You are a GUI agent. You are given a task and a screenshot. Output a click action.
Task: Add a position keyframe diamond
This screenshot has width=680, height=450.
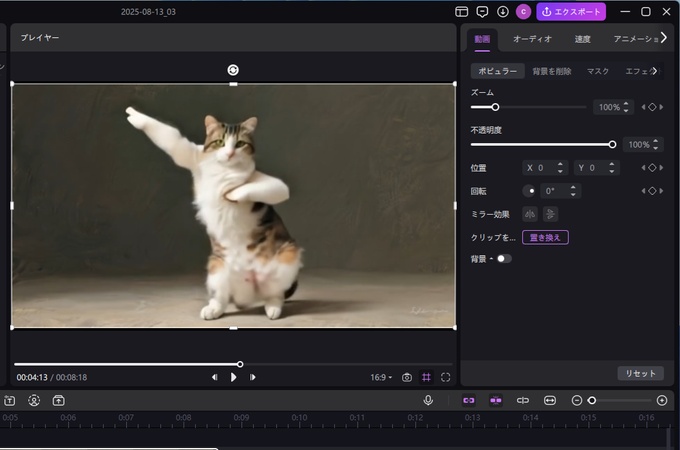652,168
